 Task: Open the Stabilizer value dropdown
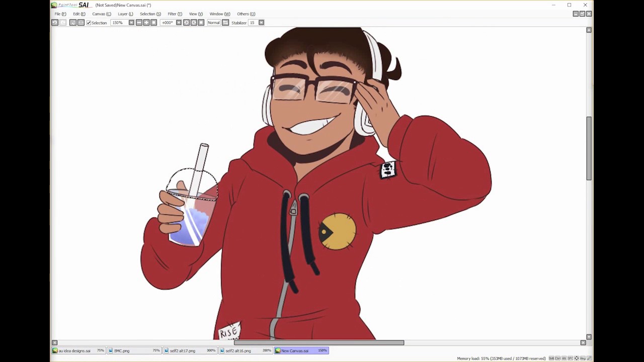coord(261,23)
